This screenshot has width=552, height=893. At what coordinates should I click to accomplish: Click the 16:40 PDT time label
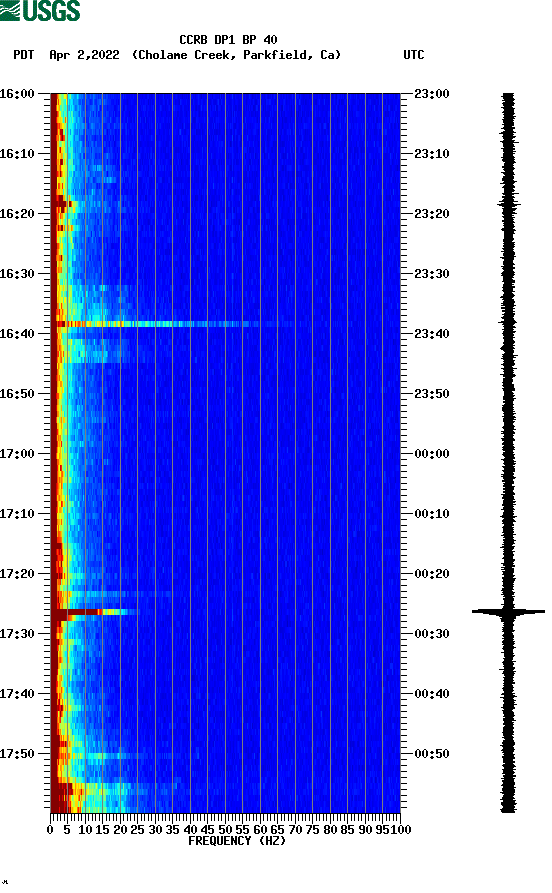(17, 334)
